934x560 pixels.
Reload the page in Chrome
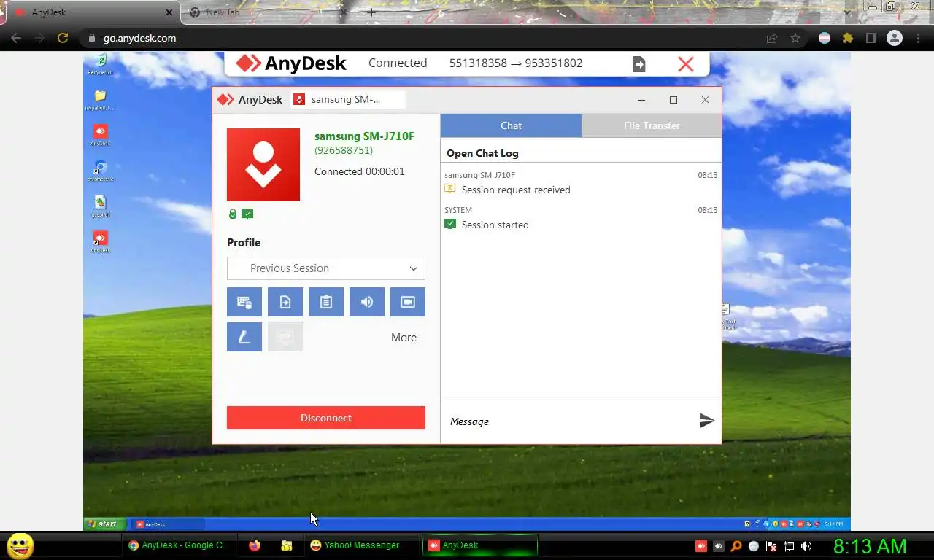point(63,38)
